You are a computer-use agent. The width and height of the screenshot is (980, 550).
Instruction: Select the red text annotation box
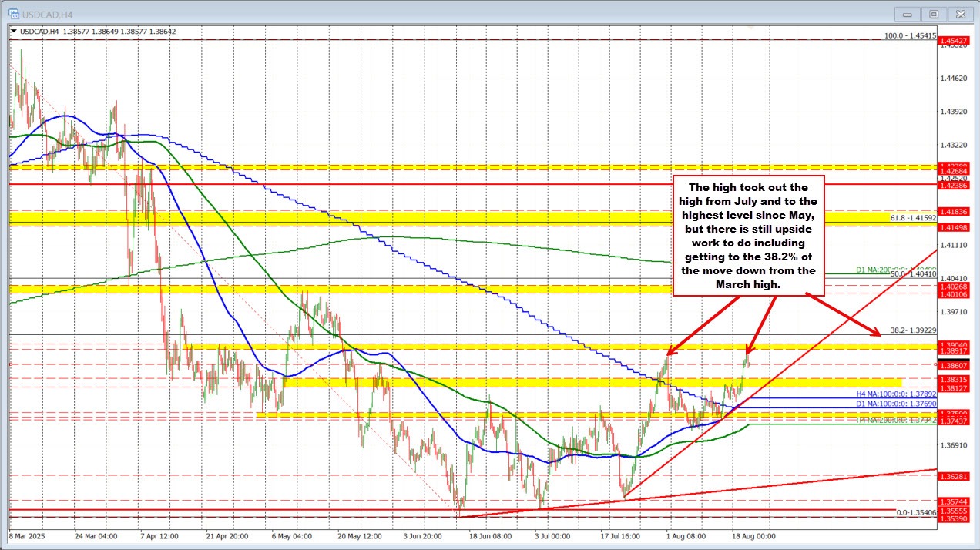pos(748,236)
